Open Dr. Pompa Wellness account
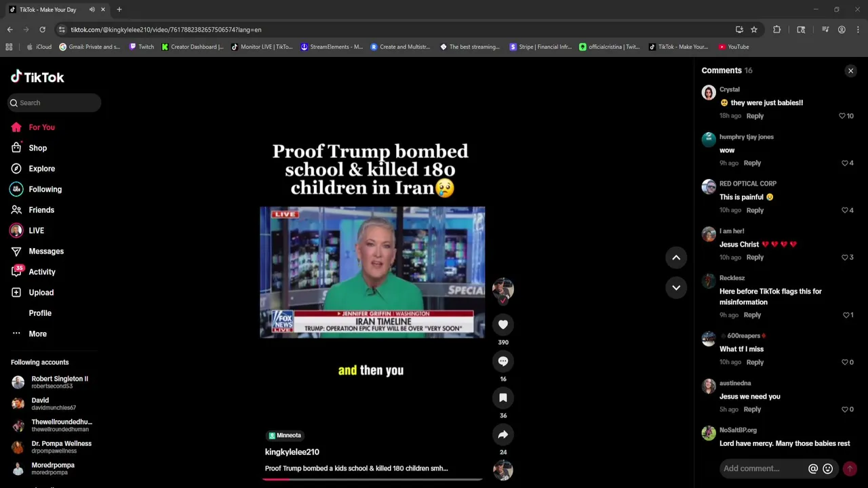This screenshot has width=868, height=488. (x=53, y=447)
